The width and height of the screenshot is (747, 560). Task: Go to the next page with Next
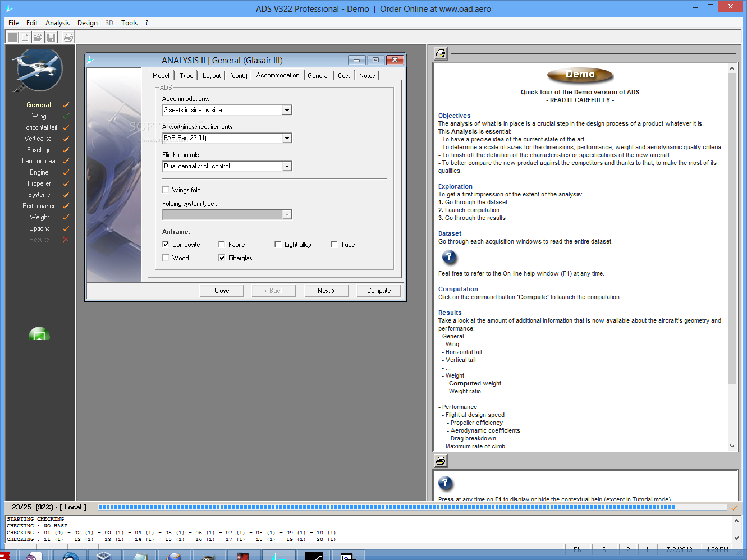326,291
